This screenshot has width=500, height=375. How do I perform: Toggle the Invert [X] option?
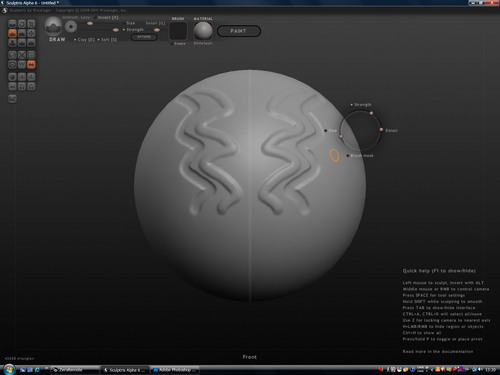click(106, 17)
